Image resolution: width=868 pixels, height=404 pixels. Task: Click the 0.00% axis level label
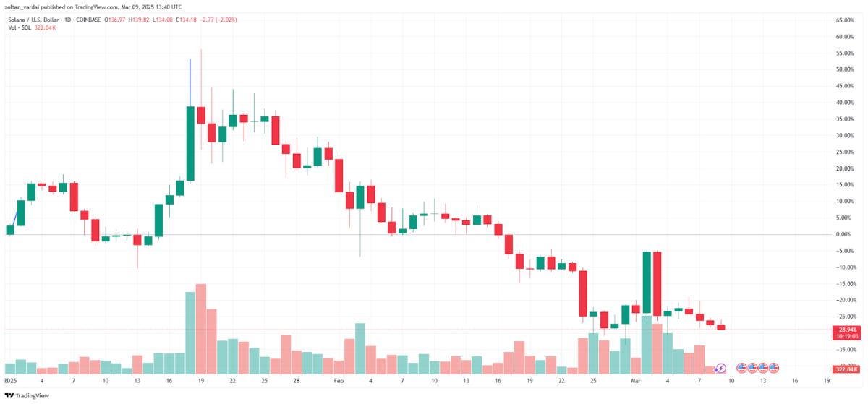tap(843, 234)
